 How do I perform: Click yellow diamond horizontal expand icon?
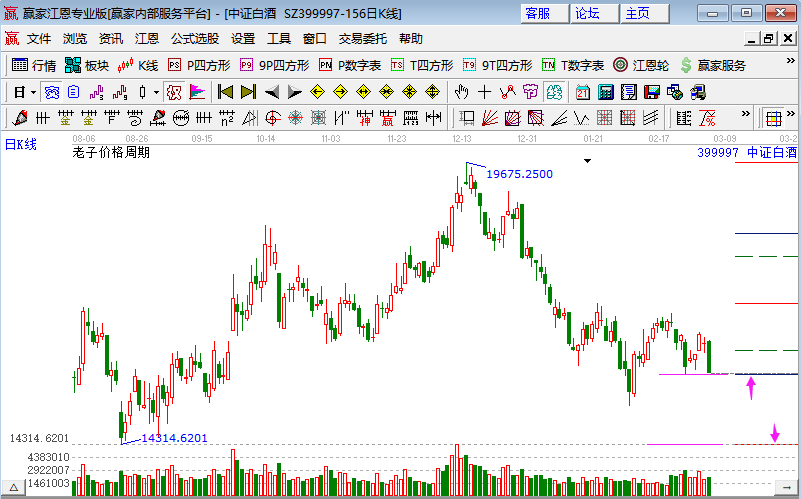tap(363, 92)
